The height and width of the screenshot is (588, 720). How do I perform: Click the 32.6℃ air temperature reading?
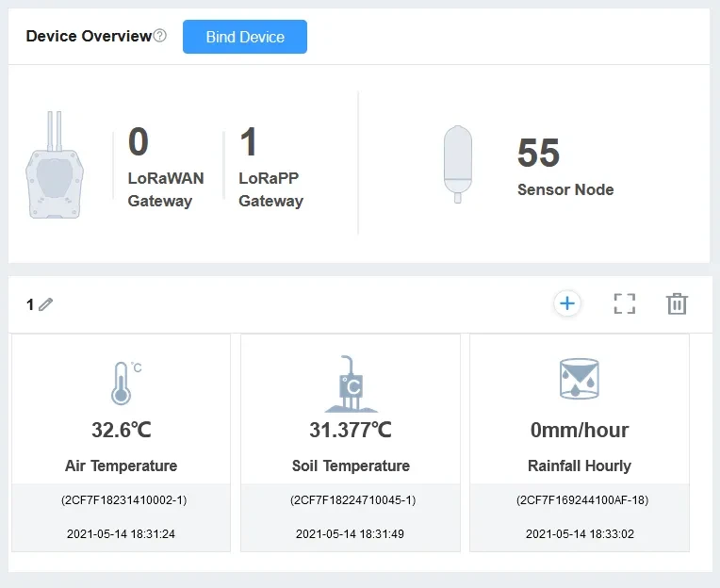click(x=121, y=431)
